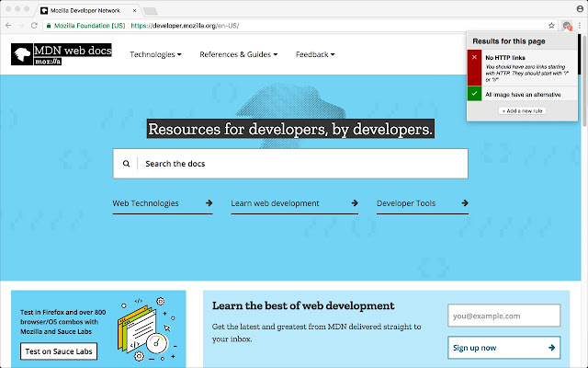Click the Sign up now button

(504, 348)
